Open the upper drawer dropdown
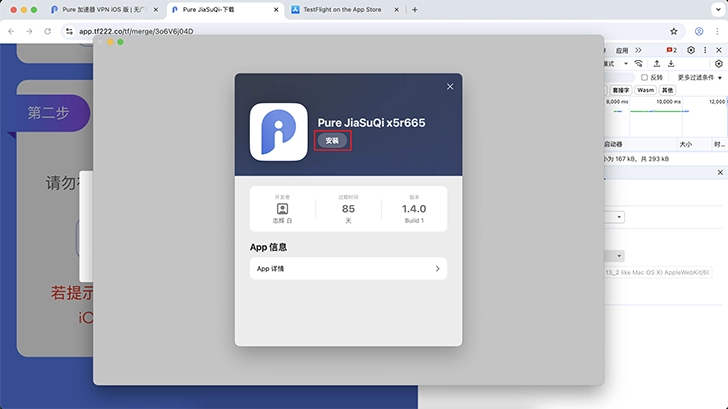 point(614,217)
